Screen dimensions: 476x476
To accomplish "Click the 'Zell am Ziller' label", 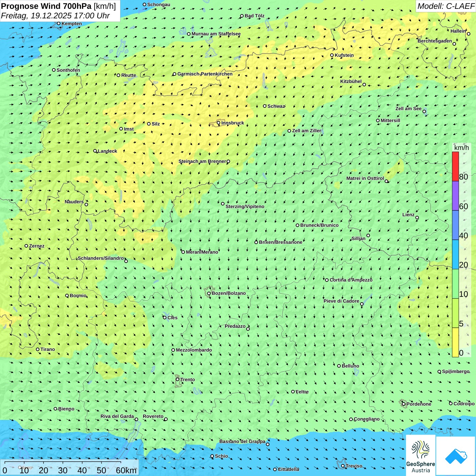I will (307, 131).
